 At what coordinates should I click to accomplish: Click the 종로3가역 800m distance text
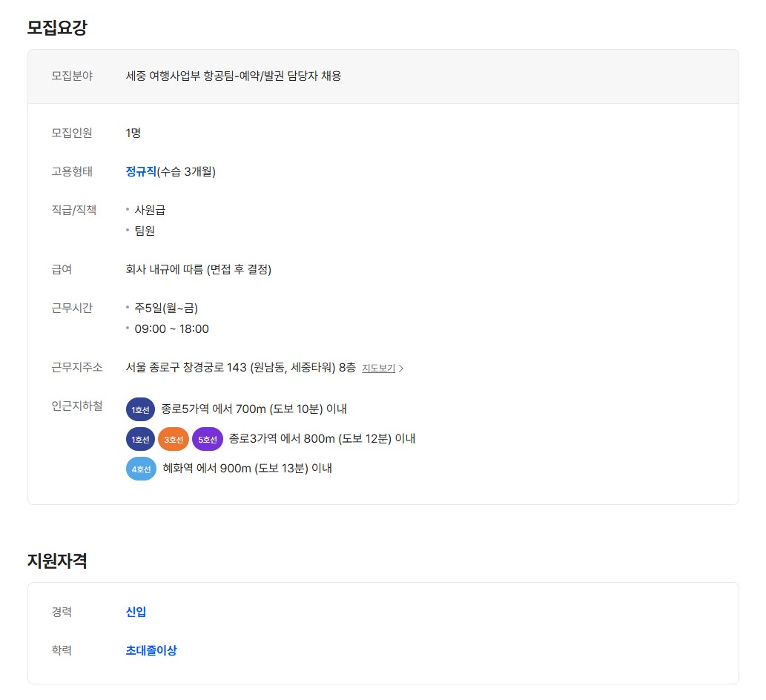(x=322, y=438)
